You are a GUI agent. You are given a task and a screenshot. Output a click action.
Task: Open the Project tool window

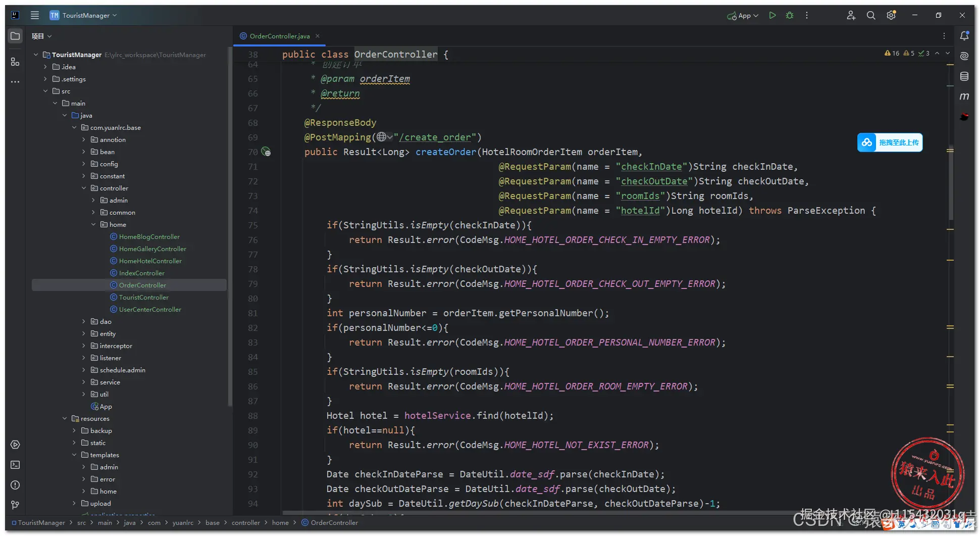[x=15, y=36]
